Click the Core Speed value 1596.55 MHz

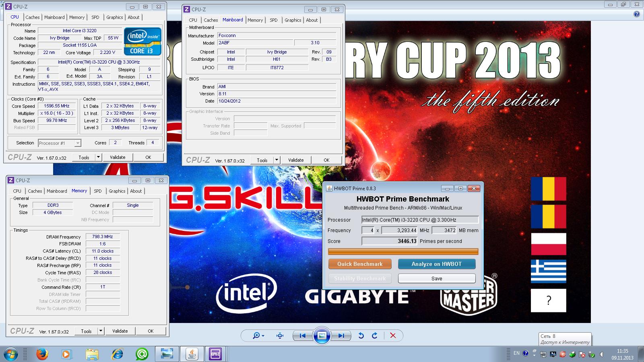pyautogui.click(x=57, y=106)
